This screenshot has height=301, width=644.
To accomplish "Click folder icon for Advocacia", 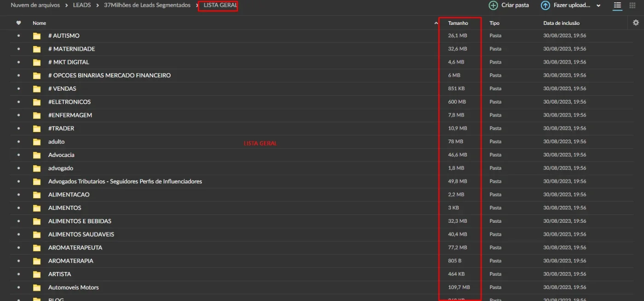I will [x=37, y=155].
